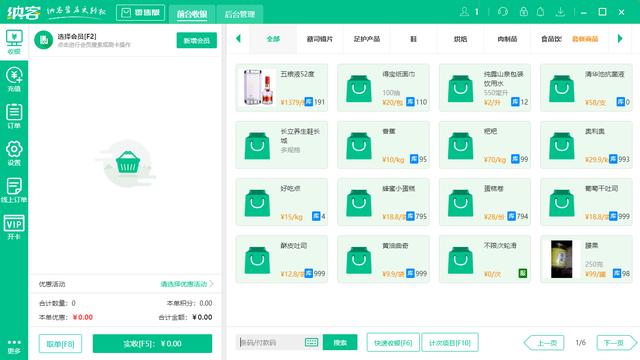Select the 全部 category tab

[x=273, y=39]
